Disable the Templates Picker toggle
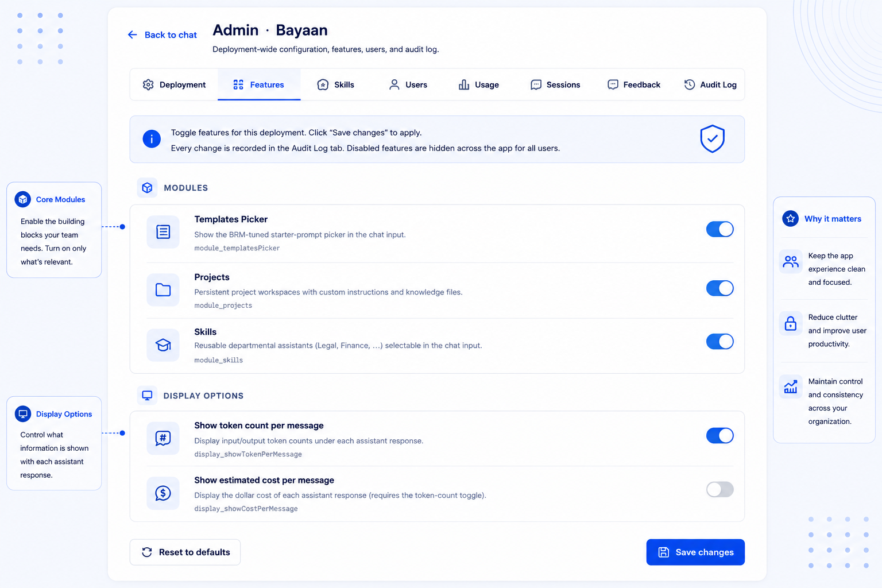This screenshot has height=588, width=882. coord(720,229)
